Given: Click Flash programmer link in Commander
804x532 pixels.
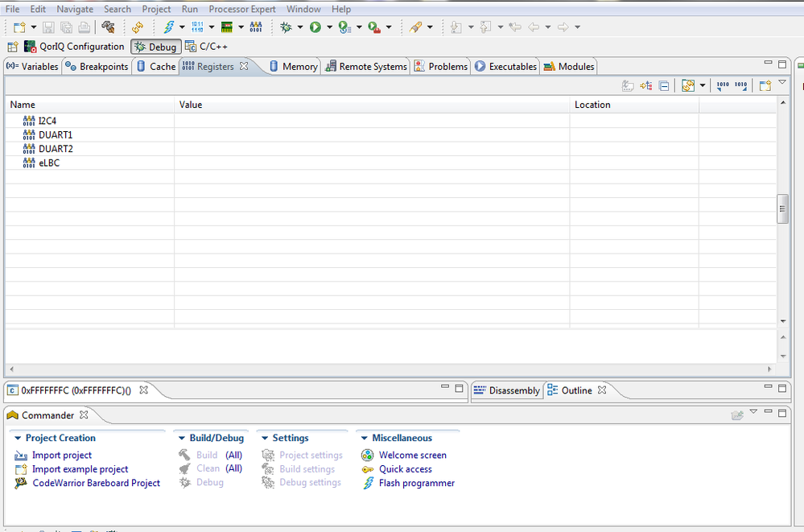Looking at the screenshot, I should [417, 483].
